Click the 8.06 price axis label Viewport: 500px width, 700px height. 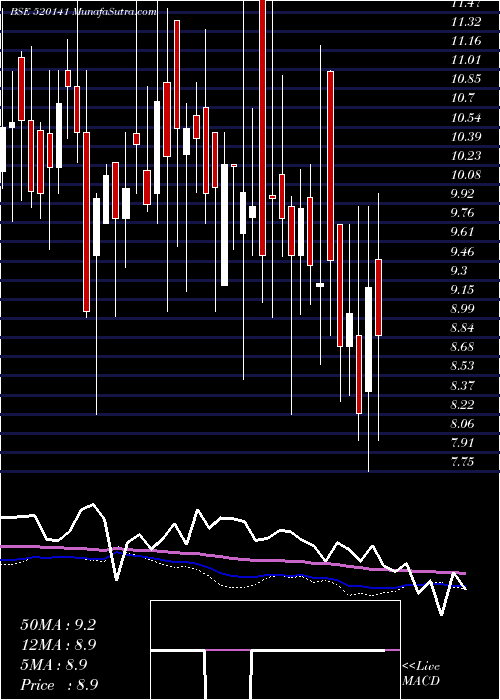click(x=463, y=423)
